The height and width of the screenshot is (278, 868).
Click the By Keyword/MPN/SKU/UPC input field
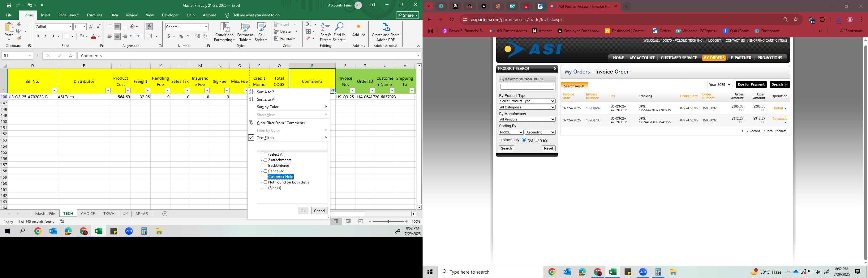point(527,87)
